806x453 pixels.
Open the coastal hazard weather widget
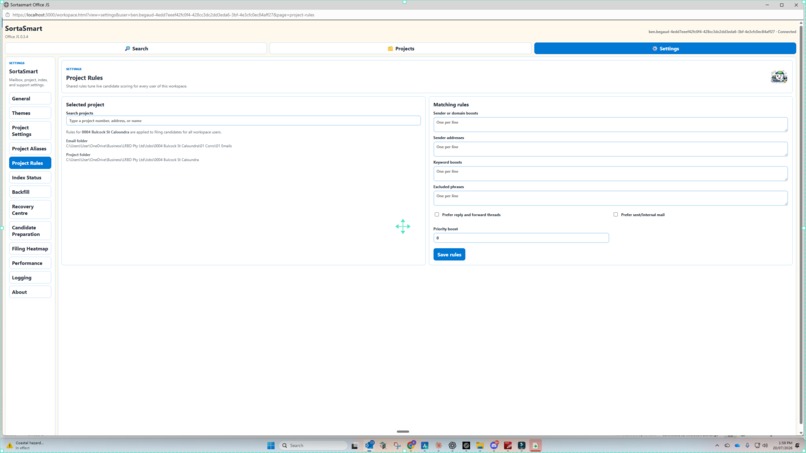point(25,445)
